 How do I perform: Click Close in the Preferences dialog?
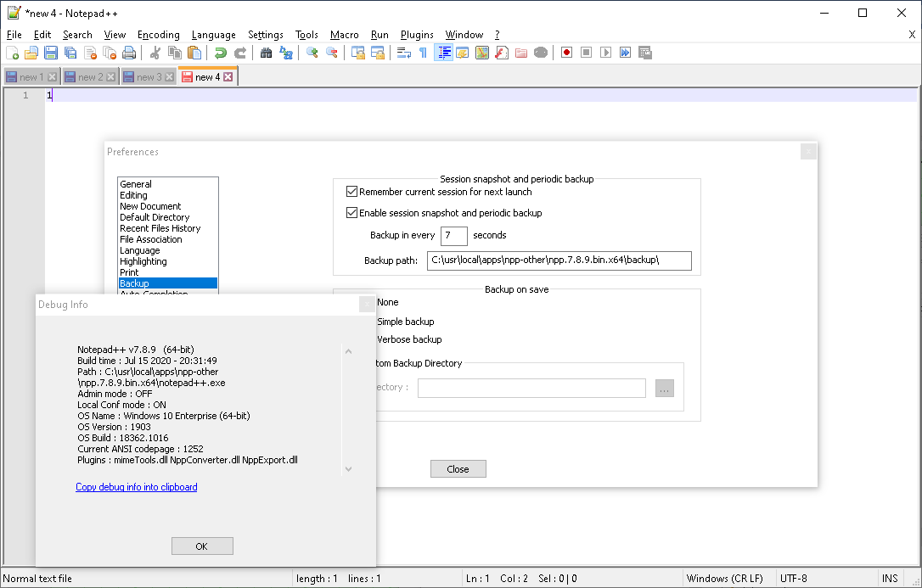click(458, 468)
